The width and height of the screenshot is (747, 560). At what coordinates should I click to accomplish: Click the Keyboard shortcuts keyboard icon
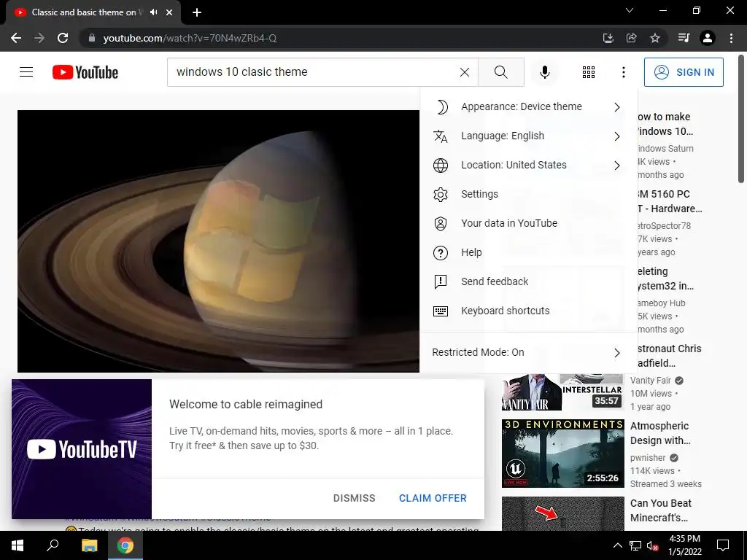pyautogui.click(x=441, y=311)
